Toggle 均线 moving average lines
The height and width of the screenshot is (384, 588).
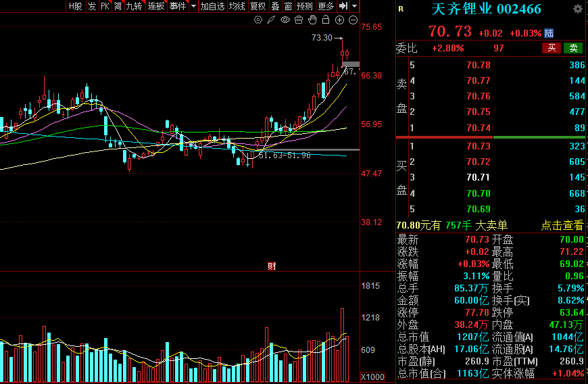237,6
